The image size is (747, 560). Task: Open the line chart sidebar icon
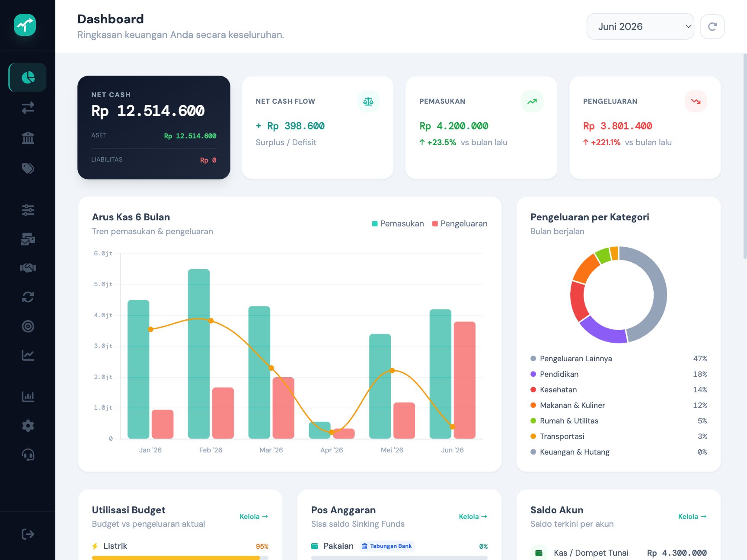[28, 355]
